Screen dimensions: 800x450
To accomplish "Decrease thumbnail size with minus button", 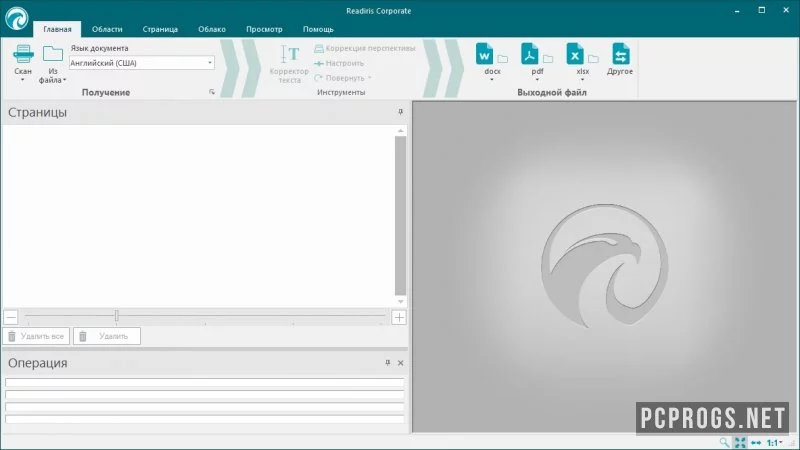I will (11, 317).
